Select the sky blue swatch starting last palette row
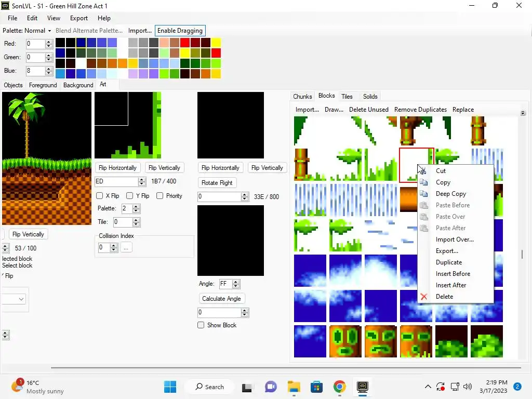532x399 pixels. tap(60, 74)
